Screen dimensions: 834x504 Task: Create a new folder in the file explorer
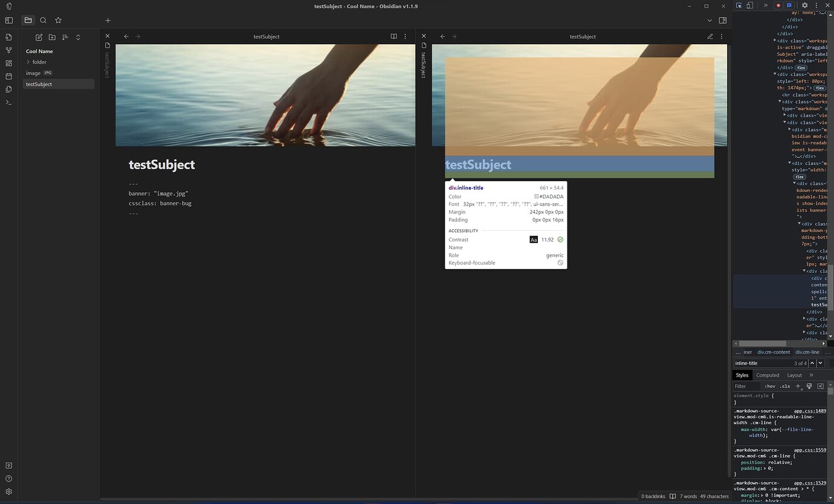[52, 37]
